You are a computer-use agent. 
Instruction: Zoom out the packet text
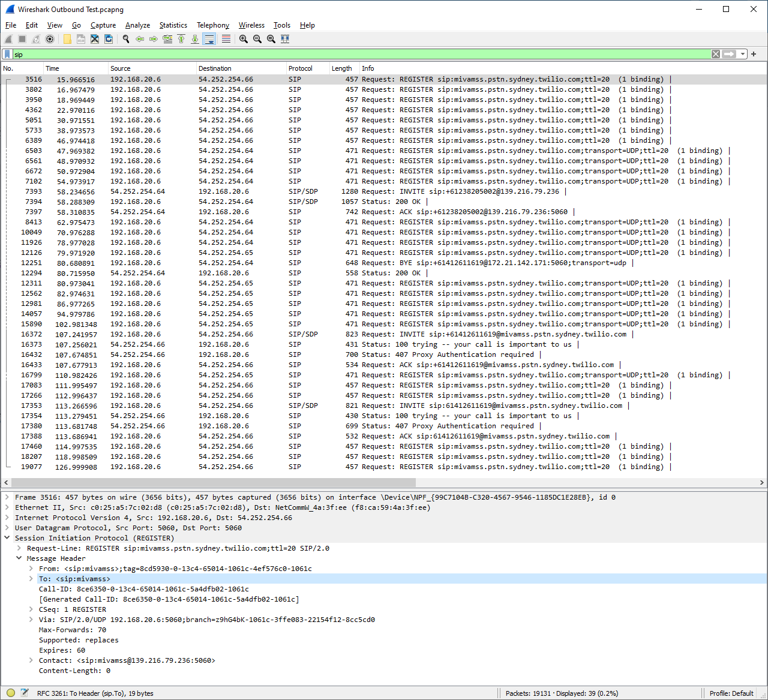(257, 39)
